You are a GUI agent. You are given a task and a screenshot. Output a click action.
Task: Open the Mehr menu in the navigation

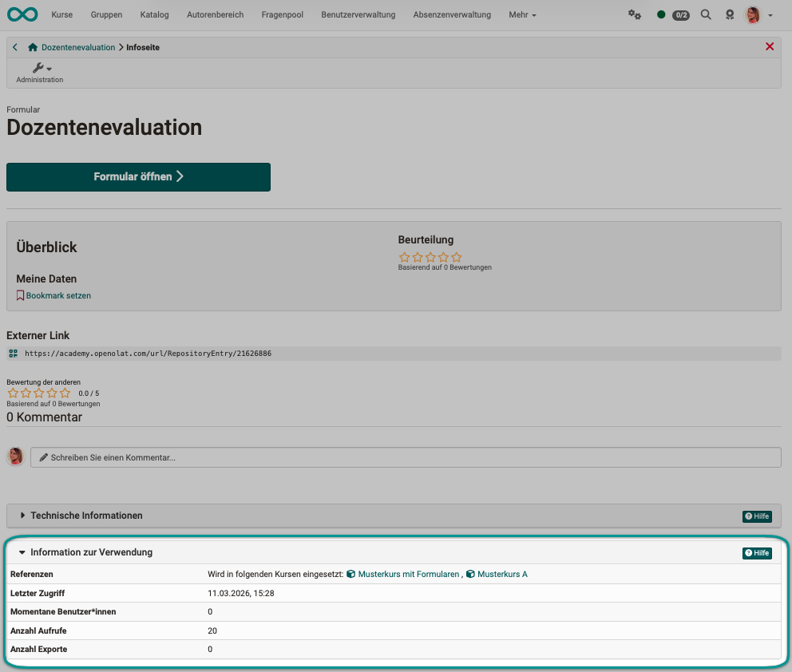(x=522, y=14)
